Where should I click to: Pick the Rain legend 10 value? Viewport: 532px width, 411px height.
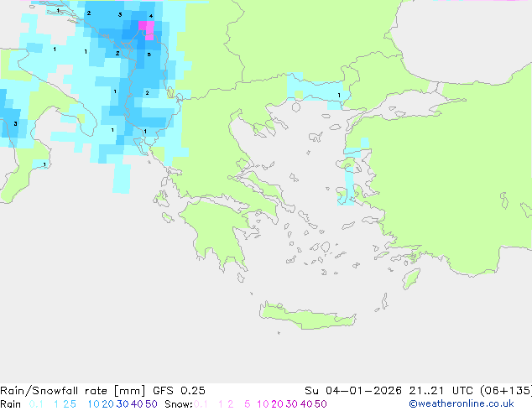93,404
